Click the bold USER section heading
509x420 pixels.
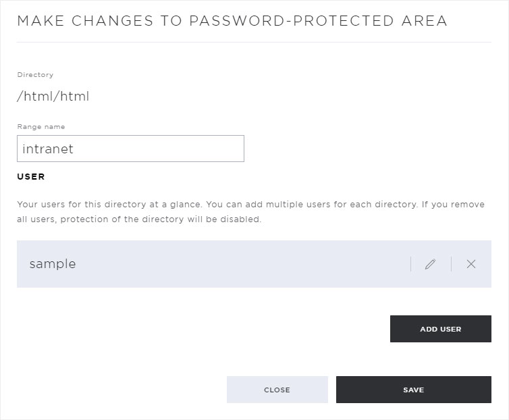(31, 176)
